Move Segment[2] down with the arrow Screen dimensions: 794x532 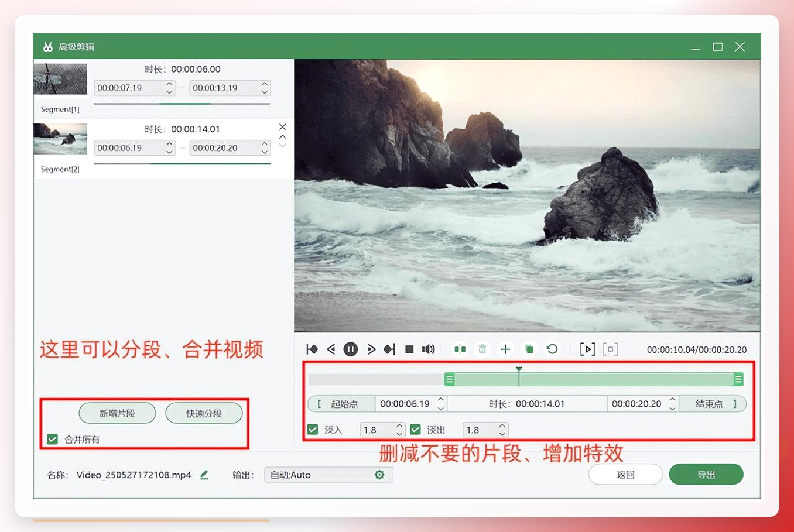coord(282,145)
